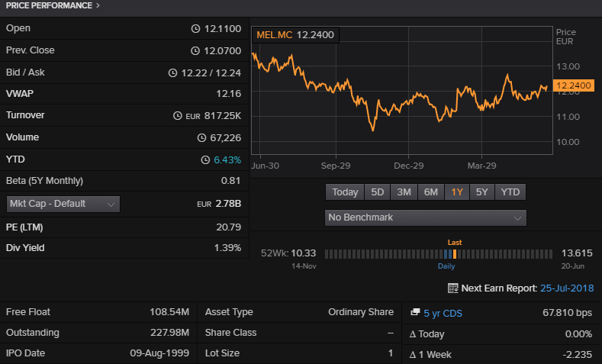Click the icon left of 5 yr CDS
Screen dimensions: 602x364
[414, 312]
